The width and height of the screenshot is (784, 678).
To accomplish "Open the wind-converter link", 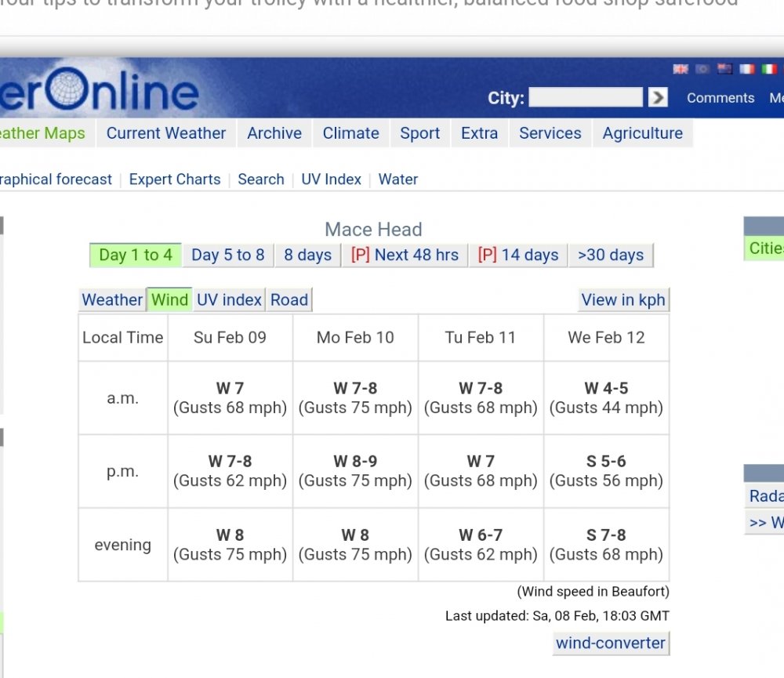I will pyautogui.click(x=610, y=643).
